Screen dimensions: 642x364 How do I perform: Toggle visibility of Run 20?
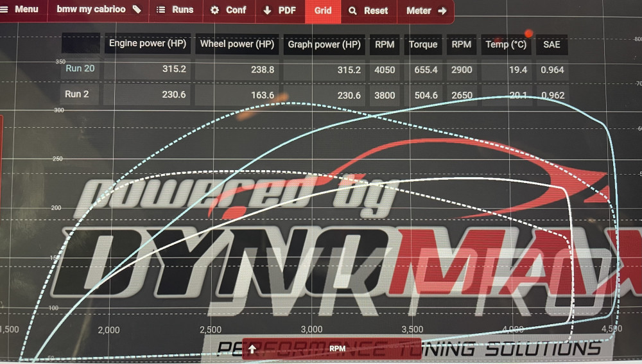(x=80, y=69)
